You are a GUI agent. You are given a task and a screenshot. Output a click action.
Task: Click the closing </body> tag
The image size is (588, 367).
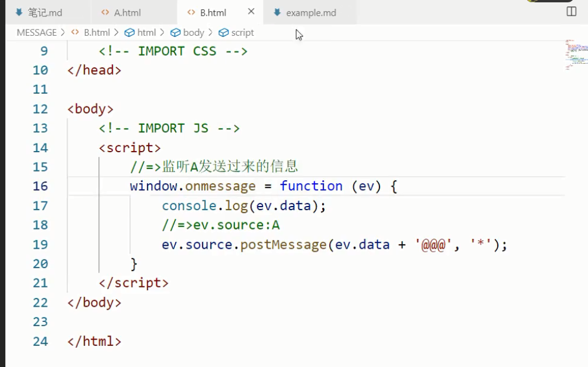click(x=94, y=303)
